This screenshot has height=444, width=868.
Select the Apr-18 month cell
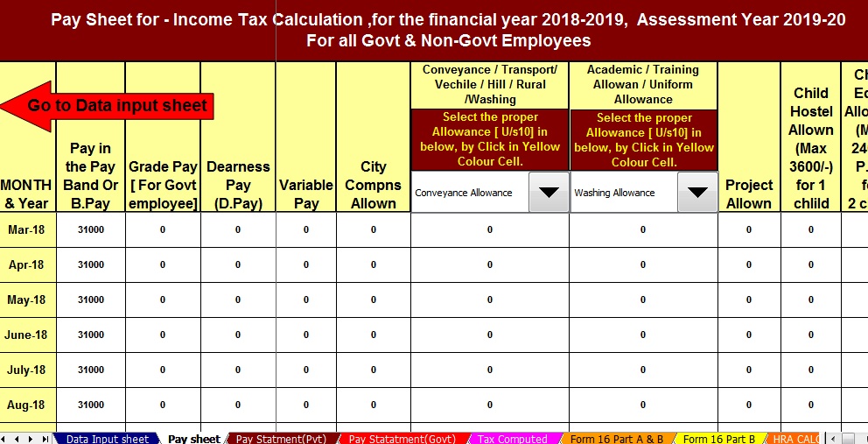click(28, 265)
